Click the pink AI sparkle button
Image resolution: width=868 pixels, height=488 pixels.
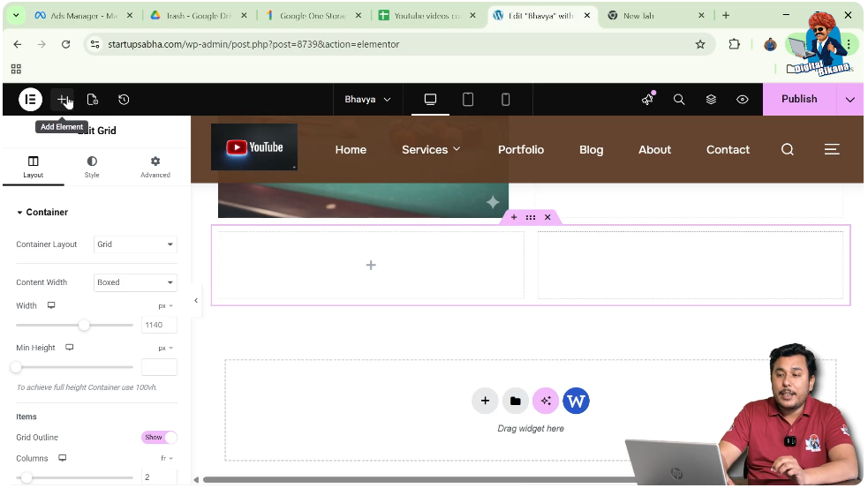(x=546, y=402)
